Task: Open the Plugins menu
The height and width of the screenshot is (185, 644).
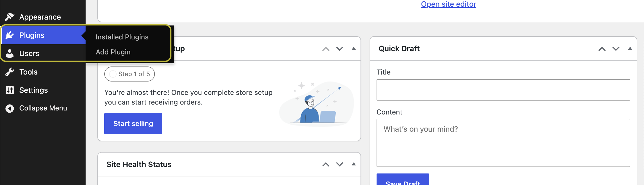Action: [43, 35]
